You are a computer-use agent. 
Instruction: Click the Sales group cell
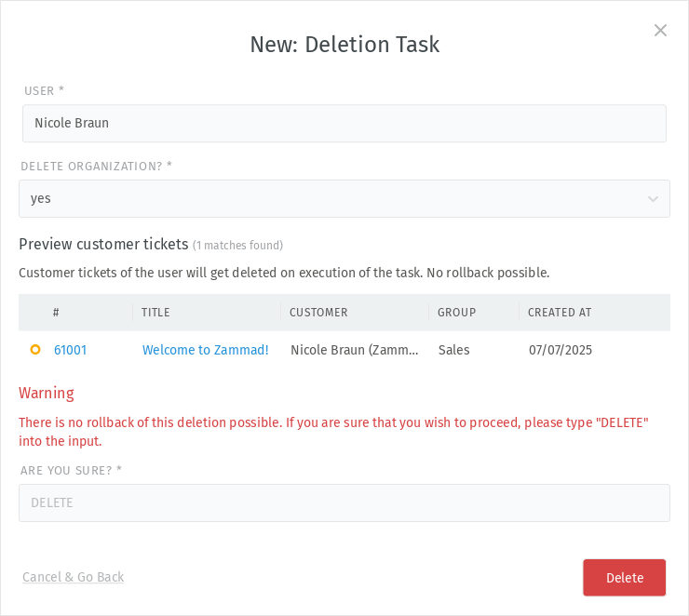click(x=454, y=350)
